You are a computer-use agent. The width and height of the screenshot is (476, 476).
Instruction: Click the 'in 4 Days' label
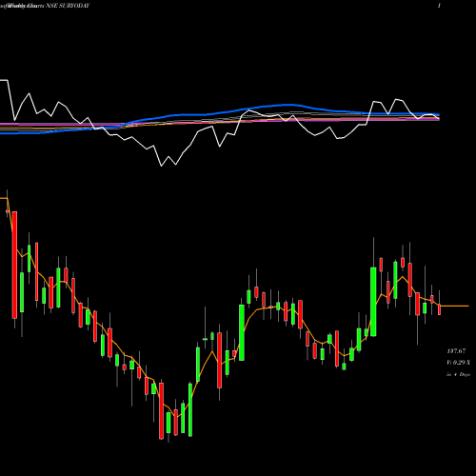point(458,375)
